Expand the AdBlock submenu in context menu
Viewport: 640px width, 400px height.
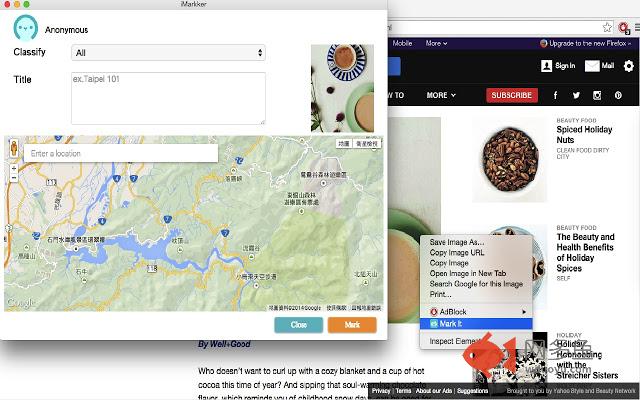pyautogui.click(x=476, y=312)
